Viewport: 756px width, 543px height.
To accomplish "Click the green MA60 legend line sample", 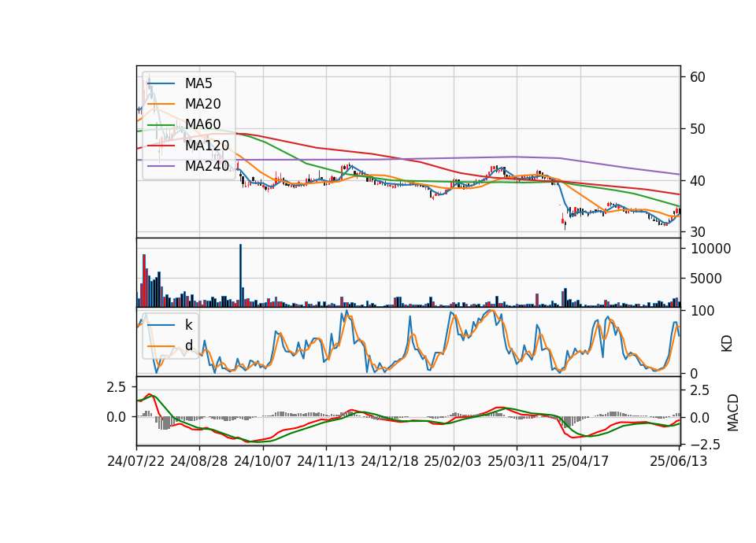I will [161, 125].
